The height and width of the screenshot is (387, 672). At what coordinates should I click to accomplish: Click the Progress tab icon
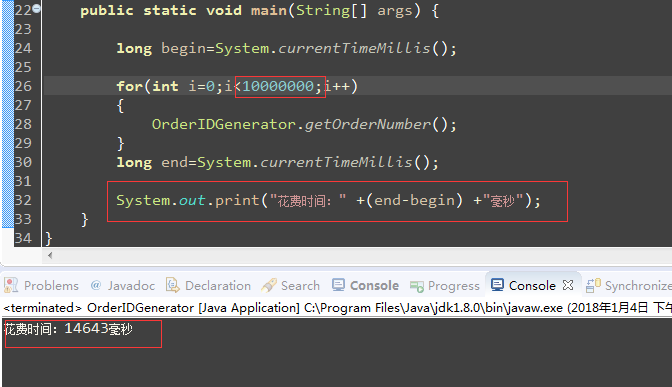(x=417, y=286)
